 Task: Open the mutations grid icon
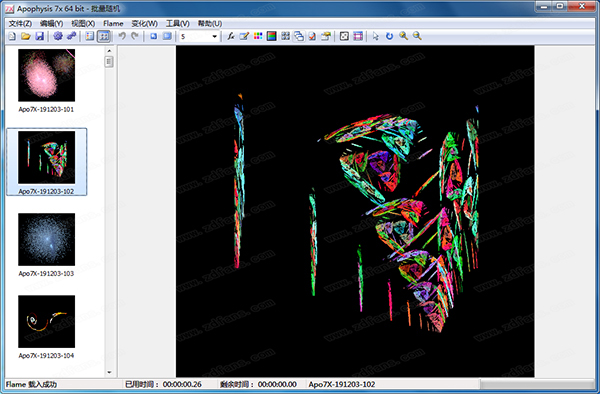click(285, 36)
